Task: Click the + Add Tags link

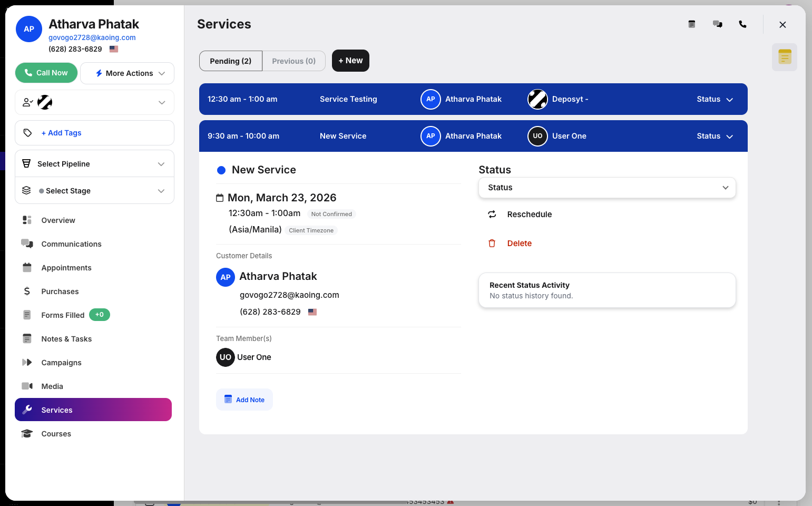Action: (x=61, y=133)
